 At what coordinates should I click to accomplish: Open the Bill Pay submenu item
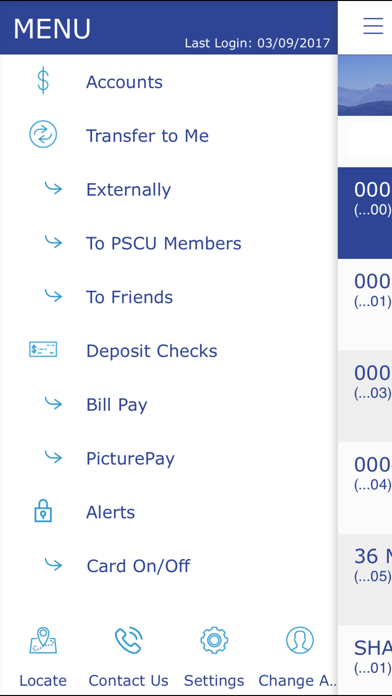point(117,405)
